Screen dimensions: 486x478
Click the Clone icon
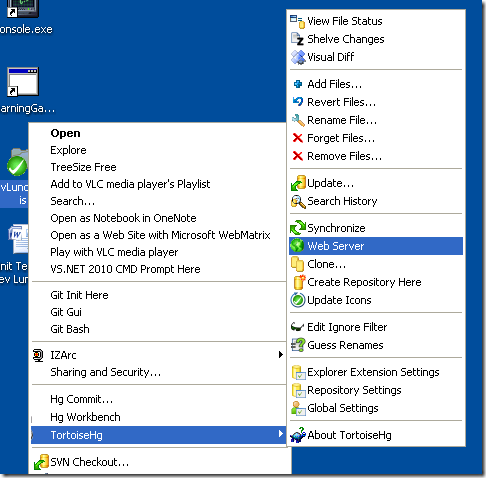297,264
